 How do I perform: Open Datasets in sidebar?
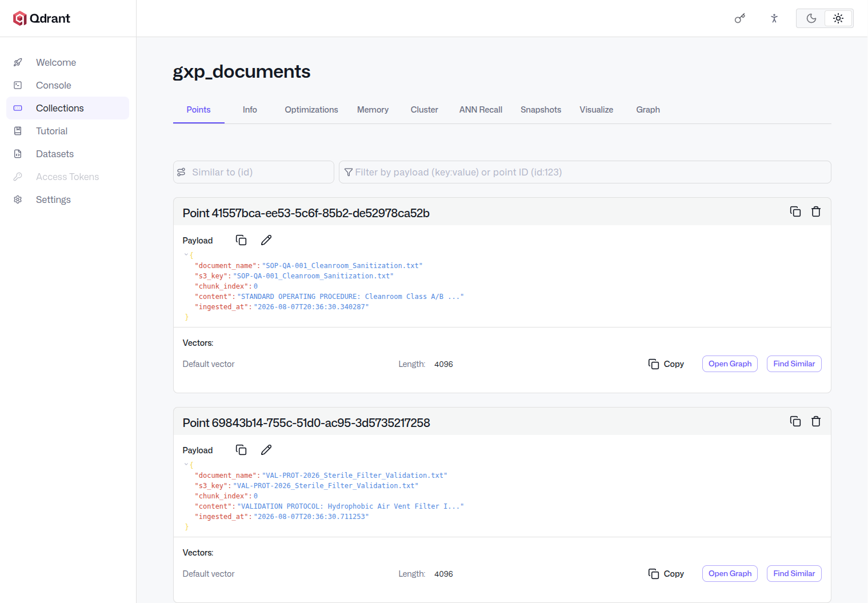pos(67,154)
